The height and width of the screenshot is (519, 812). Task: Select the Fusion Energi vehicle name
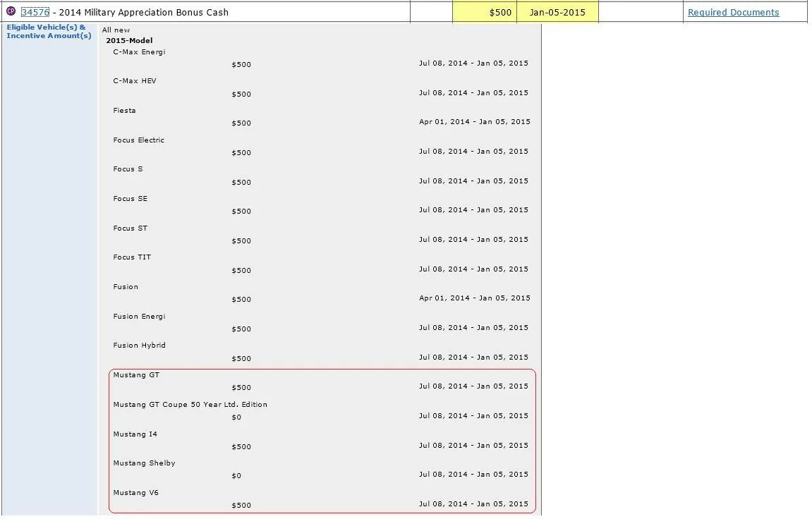[140, 316]
